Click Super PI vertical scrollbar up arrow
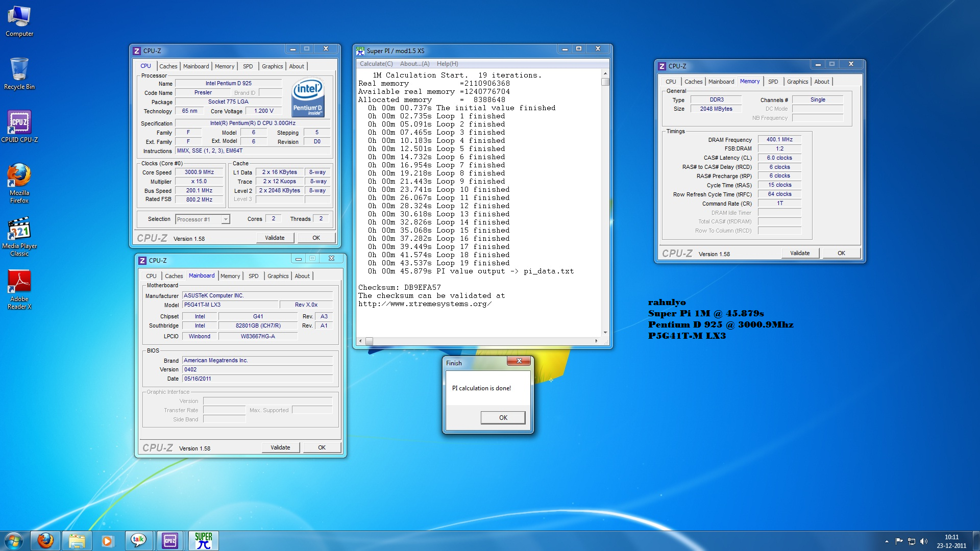Screen dimensions: 980x551 [605, 73]
